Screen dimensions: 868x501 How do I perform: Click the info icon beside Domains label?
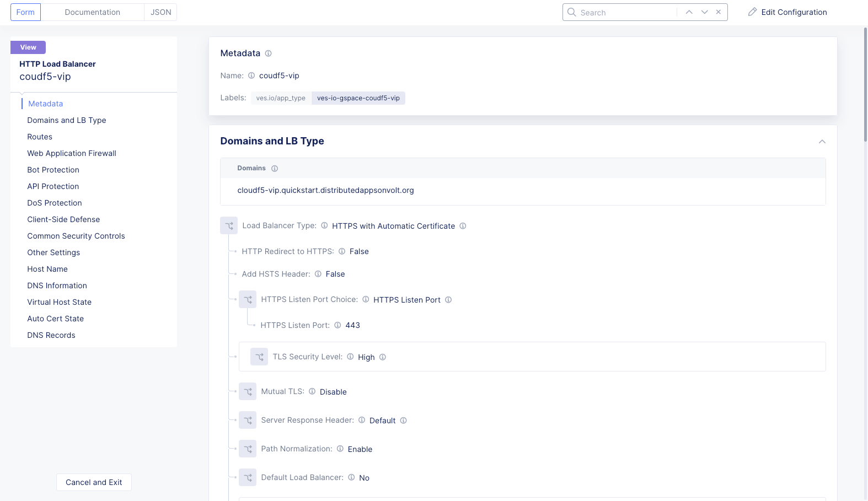coord(275,169)
